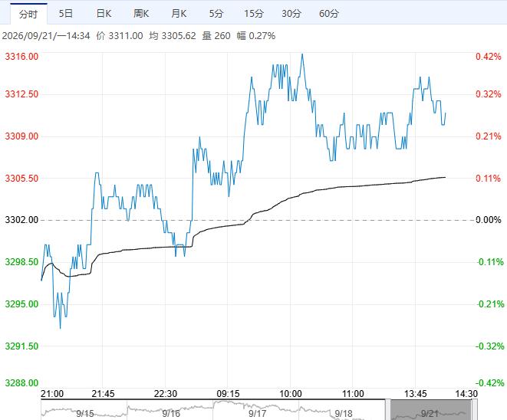Viewport: 507px width, 420px height.
Task: Open the 周K weekly chart tab
Action: [141, 14]
